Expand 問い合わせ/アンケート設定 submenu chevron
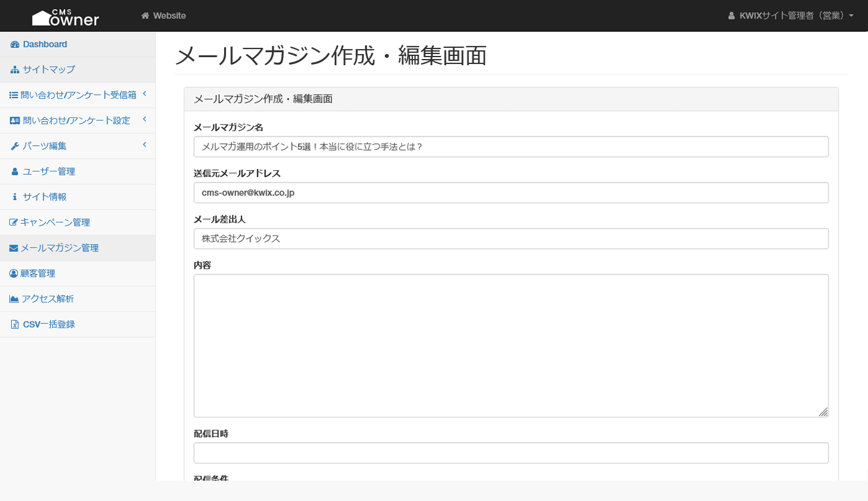Viewport: 868px width, 501px height. (x=144, y=119)
